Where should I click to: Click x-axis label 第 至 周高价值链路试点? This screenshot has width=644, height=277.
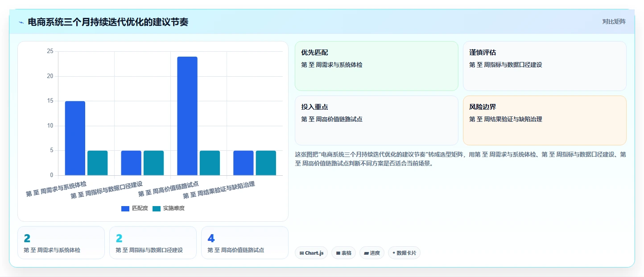pyautogui.click(x=169, y=189)
